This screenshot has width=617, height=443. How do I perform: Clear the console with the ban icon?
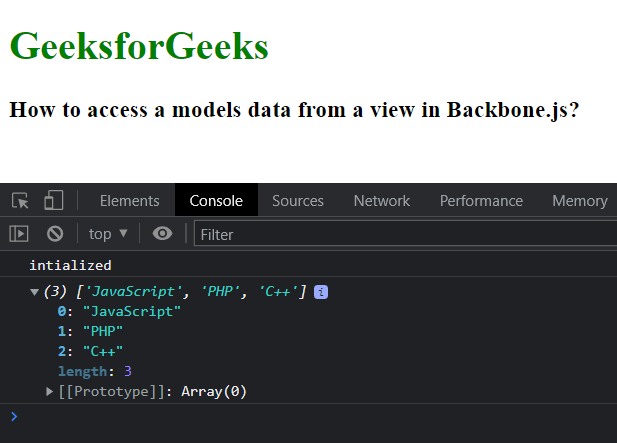(55, 234)
